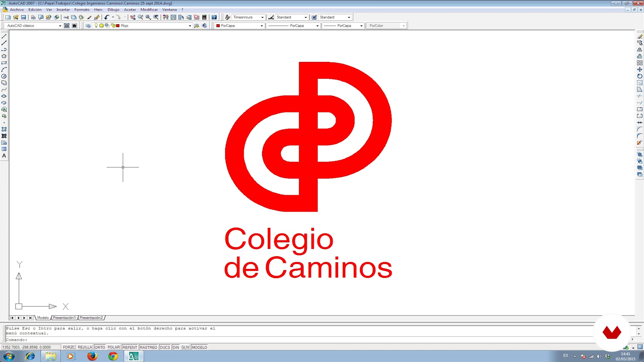Select the Move modify tool

coord(640,69)
